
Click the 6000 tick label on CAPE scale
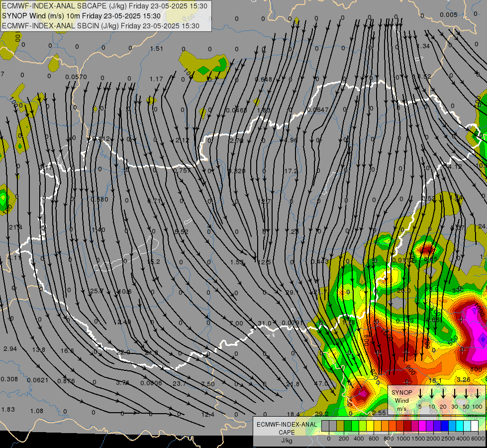coord(478,439)
